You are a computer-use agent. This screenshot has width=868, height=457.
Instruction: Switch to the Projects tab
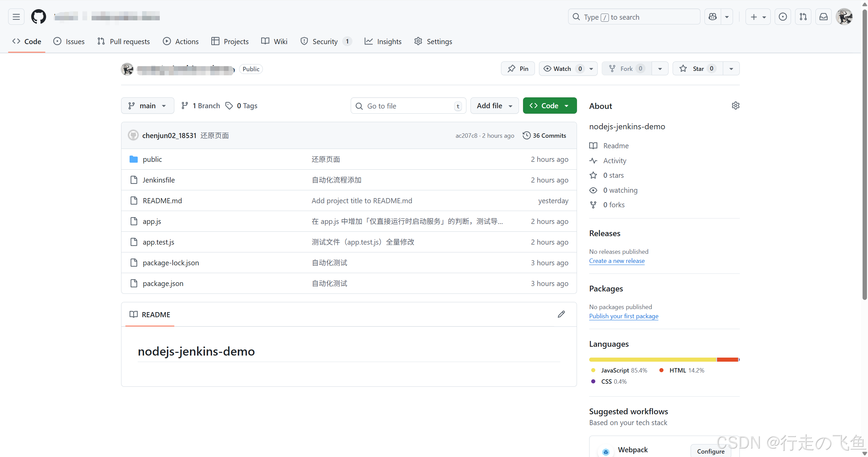pyautogui.click(x=230, y=41)
